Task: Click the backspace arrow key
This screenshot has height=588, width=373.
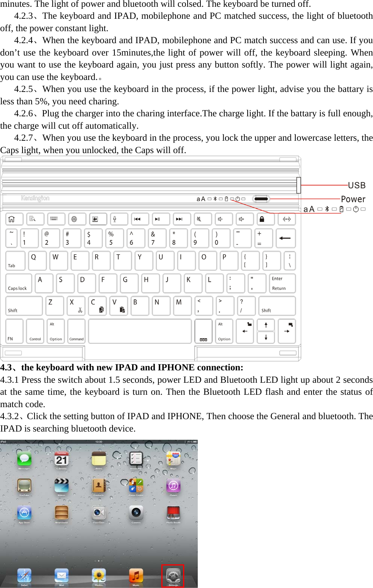Action: coord(286,238)
